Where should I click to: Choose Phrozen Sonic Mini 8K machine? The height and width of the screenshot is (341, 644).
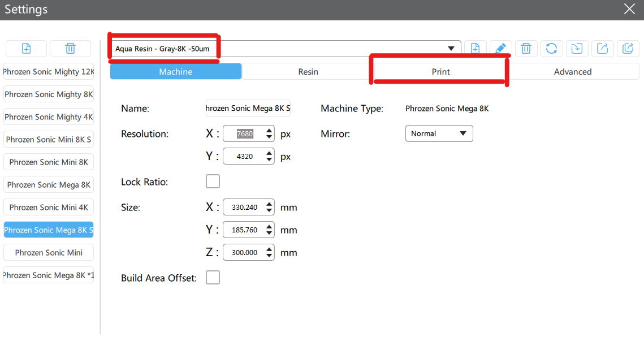pos(49,162)
